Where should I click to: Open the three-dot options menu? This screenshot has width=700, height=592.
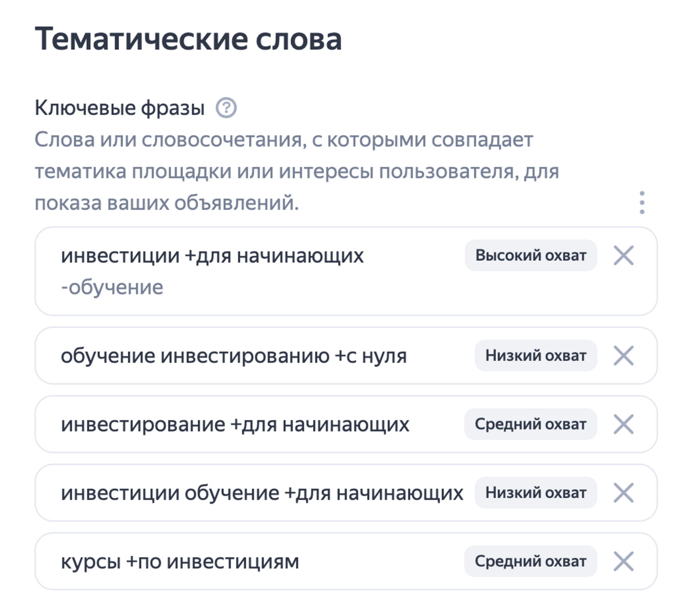pyautogui.click(x=642, y=203)
